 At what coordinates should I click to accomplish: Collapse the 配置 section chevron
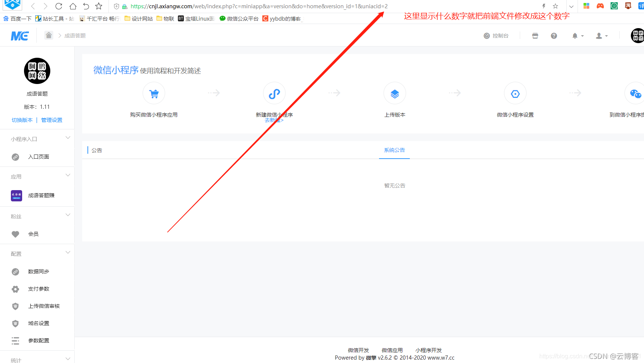pos(68,252)
